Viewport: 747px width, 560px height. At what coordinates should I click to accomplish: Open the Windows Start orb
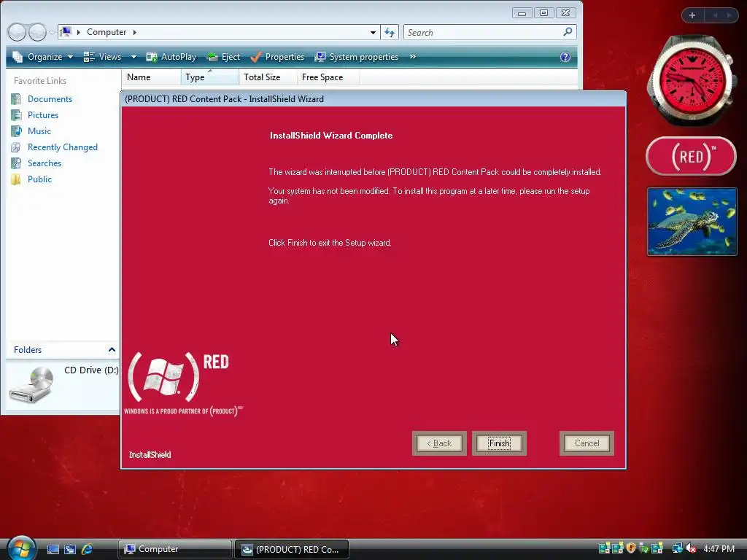coord(21,548)
